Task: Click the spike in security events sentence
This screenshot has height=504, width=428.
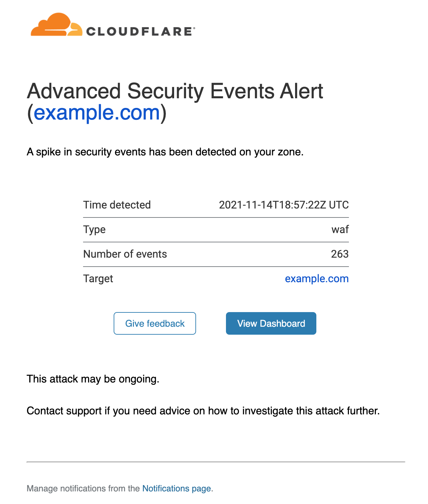Action: pyautogui.click(x=165, y=152)
